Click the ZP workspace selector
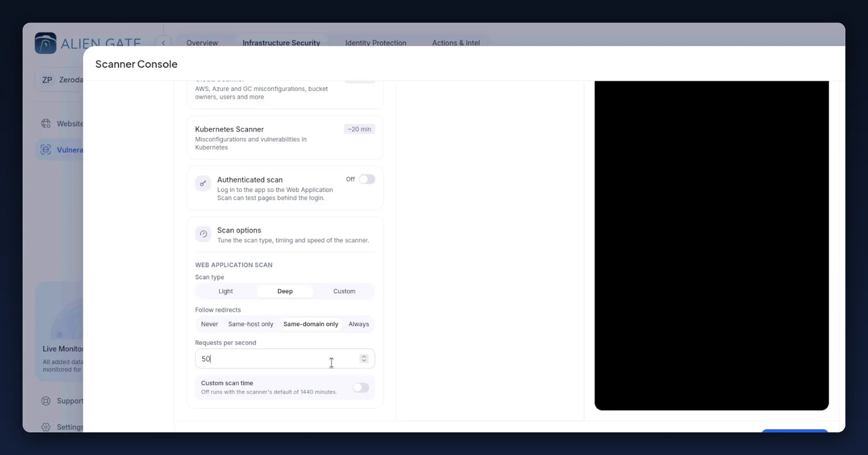Image resolution: width=868 pixels, height=455 pixels. 59,80
